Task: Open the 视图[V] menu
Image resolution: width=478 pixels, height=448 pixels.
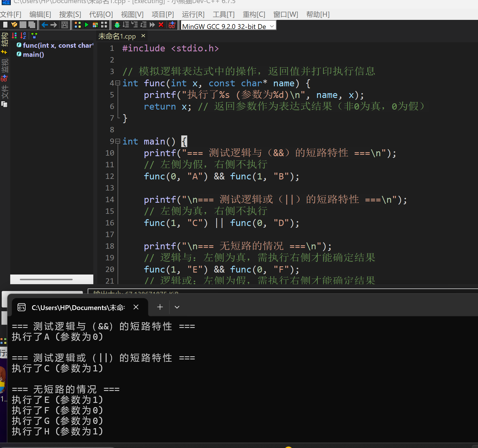Action: click(132, 14)
